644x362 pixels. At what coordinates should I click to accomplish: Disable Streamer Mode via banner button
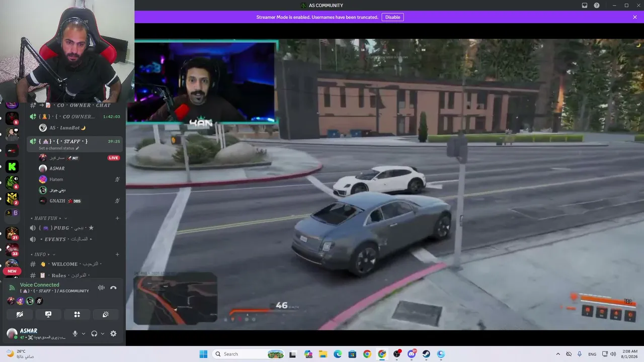coord(392,17)
